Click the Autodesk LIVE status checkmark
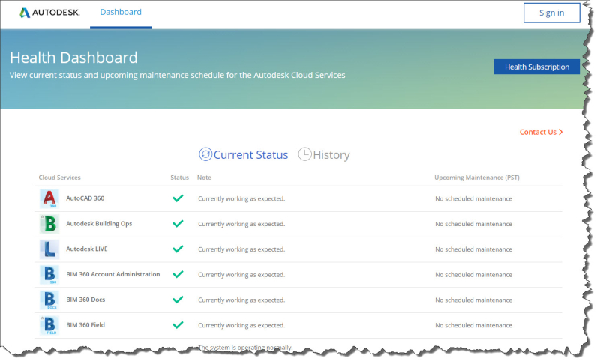 tap(178, 249)
